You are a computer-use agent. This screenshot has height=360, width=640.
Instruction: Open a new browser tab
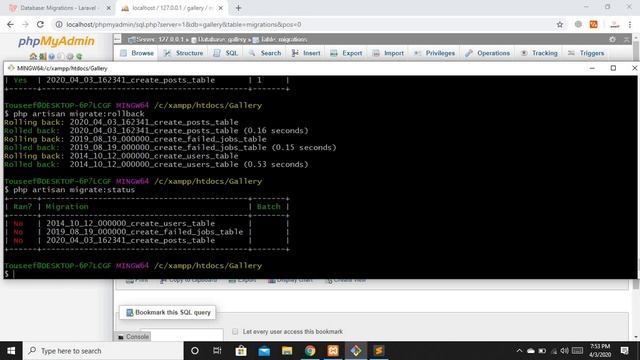pos(238,8)
